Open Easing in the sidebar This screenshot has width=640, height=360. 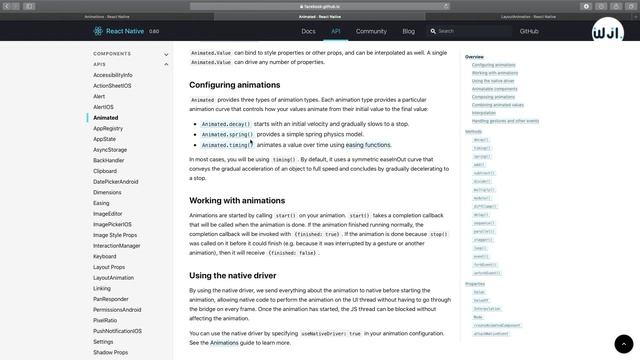(101, 203)
